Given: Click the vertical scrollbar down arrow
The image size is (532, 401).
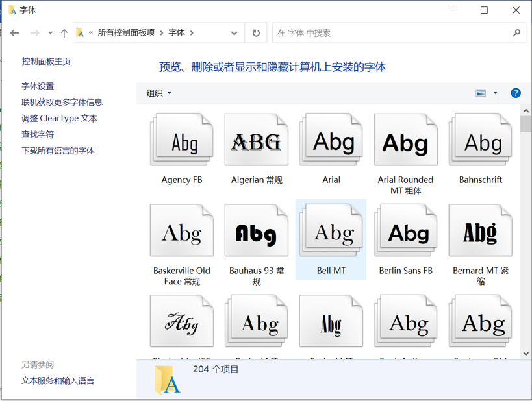Looking at the screenshot, I should (x=526, y=354).
